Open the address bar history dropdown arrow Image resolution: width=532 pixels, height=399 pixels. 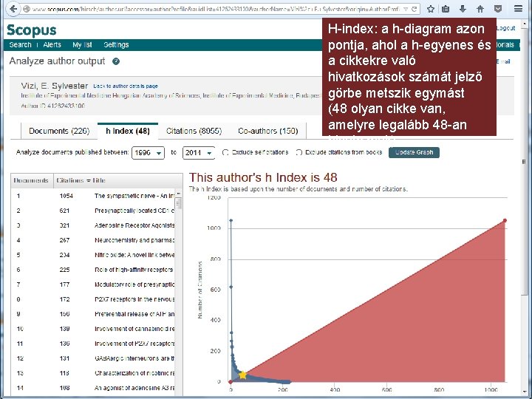tap(406, 9)
